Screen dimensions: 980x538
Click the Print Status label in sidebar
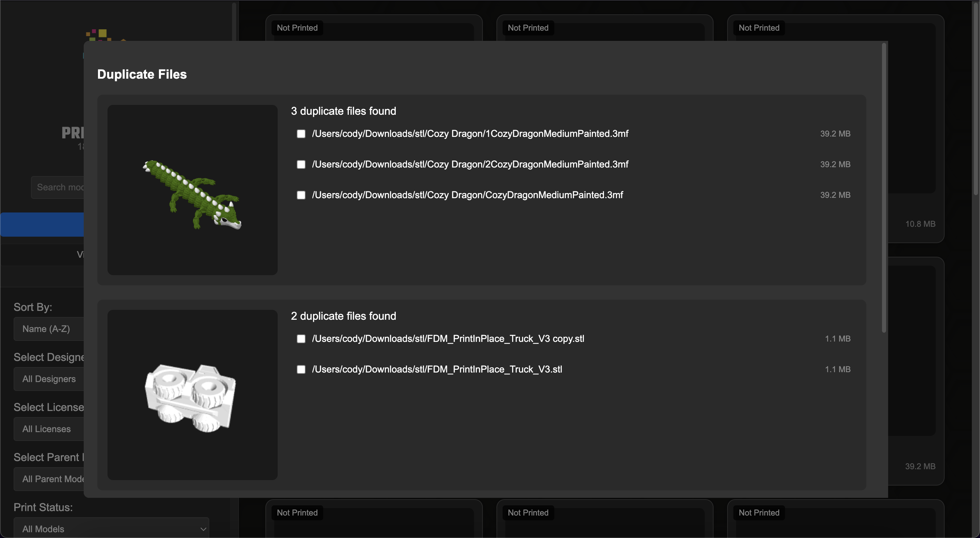pos(43,507)
